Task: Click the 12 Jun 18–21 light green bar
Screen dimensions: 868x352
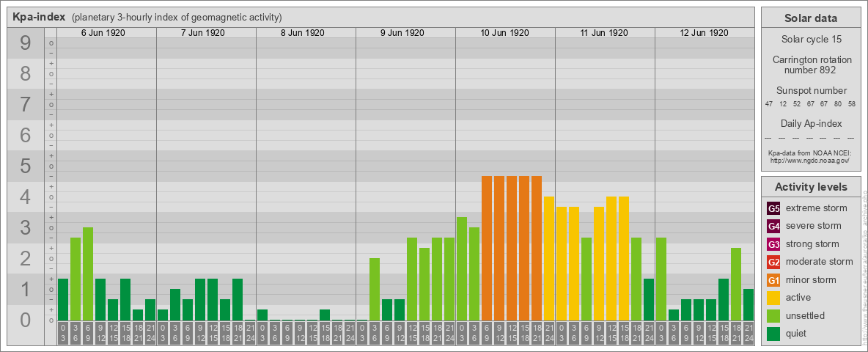Action: 736,284
